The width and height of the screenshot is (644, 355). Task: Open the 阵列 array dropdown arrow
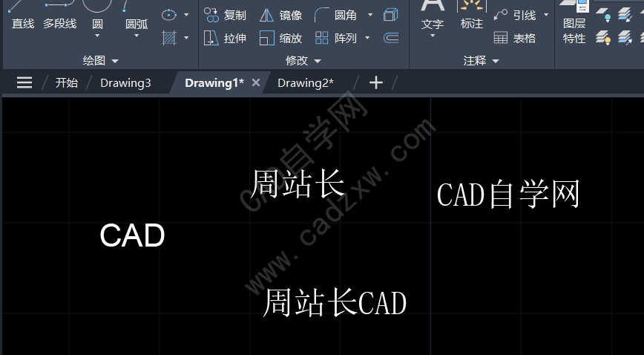click(367, 38)
